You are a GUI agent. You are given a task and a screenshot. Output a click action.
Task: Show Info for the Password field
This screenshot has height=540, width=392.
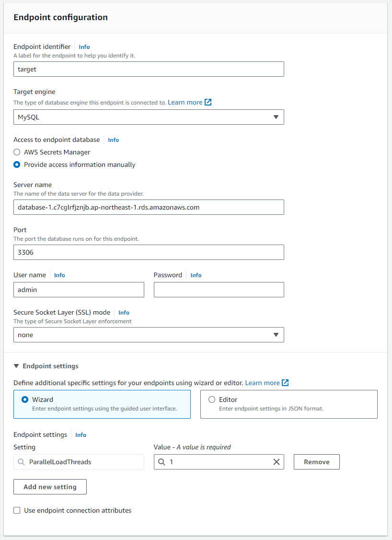coord(196,275)
